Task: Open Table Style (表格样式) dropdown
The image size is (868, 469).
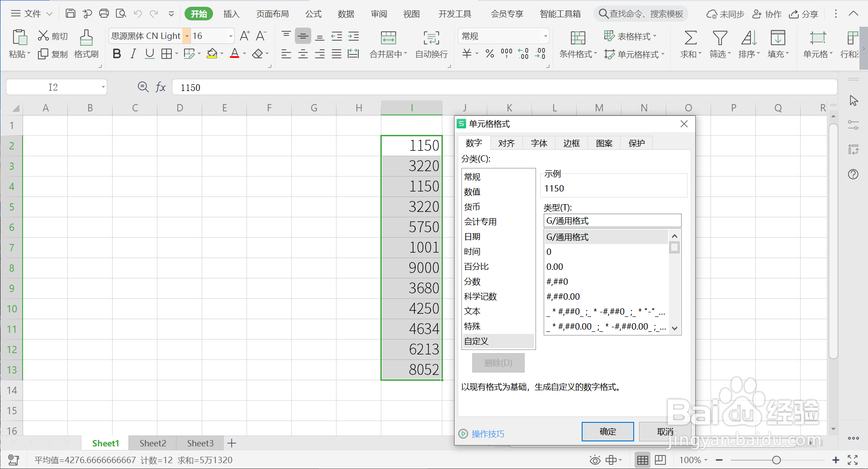Action: coord(631,36)
